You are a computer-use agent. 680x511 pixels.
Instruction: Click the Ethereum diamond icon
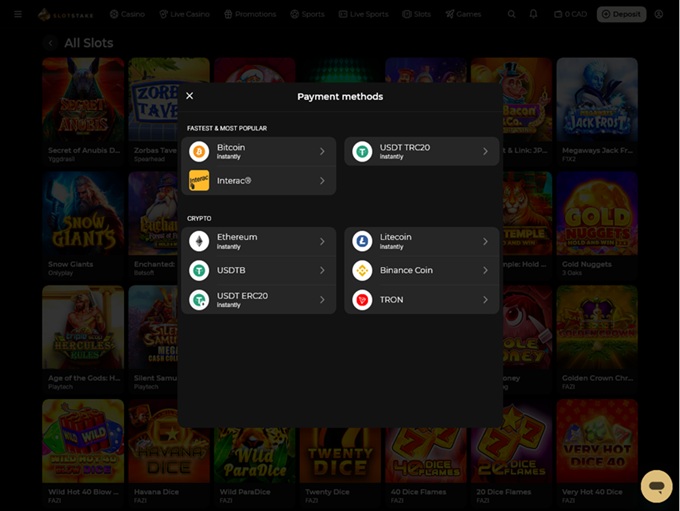point(199,241)
